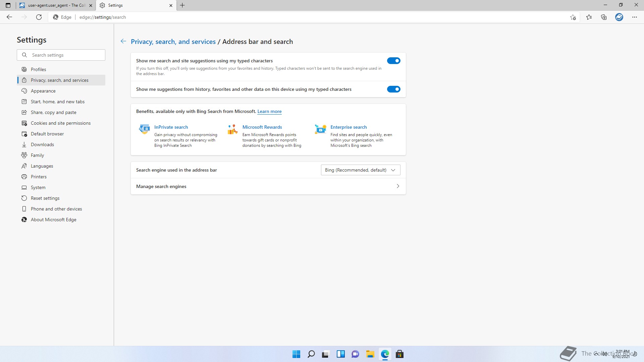
Task: Open taskbar Search magnifier
Action: tap(311, 354)
